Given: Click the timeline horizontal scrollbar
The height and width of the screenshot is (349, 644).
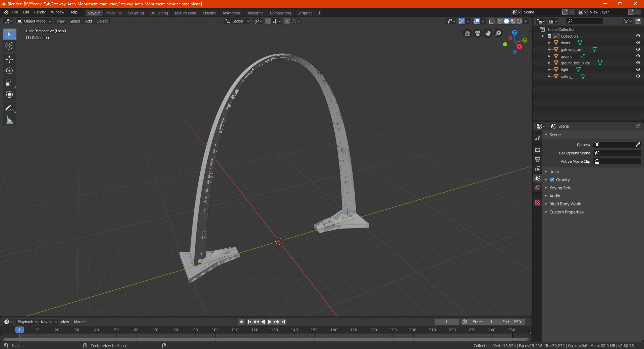Looking at the screenshot, I should click(x=265, y=339).
